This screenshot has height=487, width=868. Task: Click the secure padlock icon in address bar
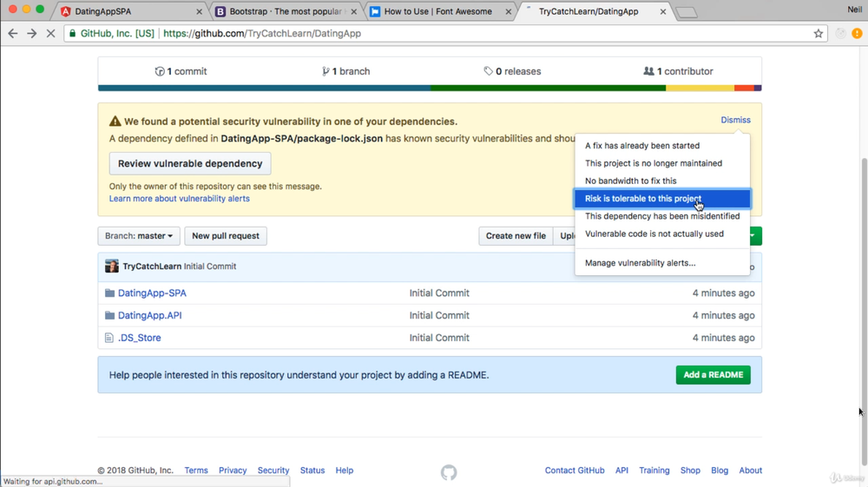[73, 33]
